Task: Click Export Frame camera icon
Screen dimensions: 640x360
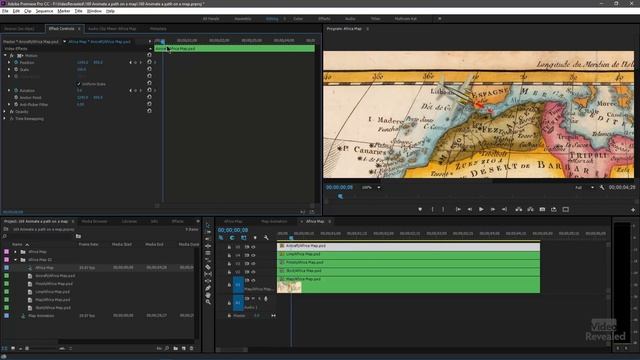Action: (542, 209)
